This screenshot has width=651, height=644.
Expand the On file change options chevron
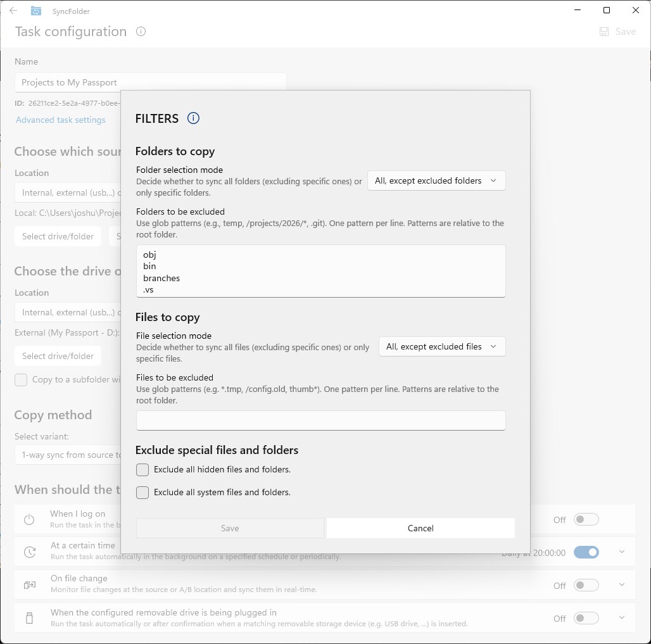[621, 584]
